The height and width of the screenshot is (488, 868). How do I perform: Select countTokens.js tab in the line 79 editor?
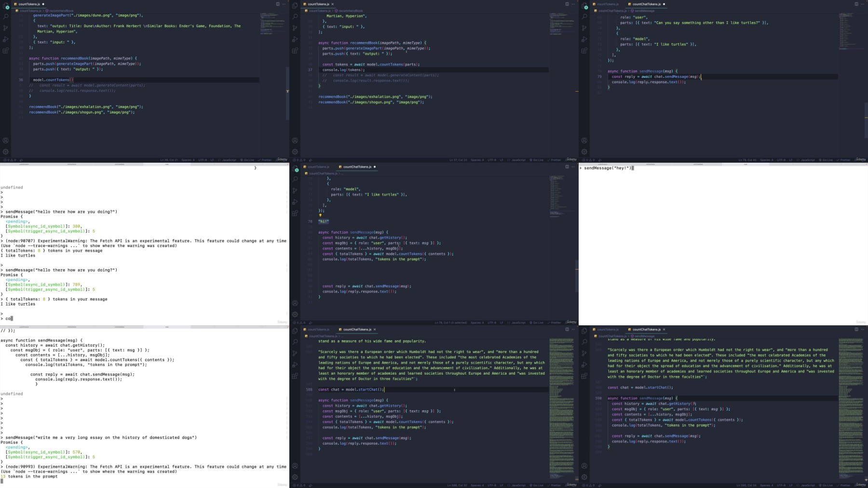click(608, 4)
